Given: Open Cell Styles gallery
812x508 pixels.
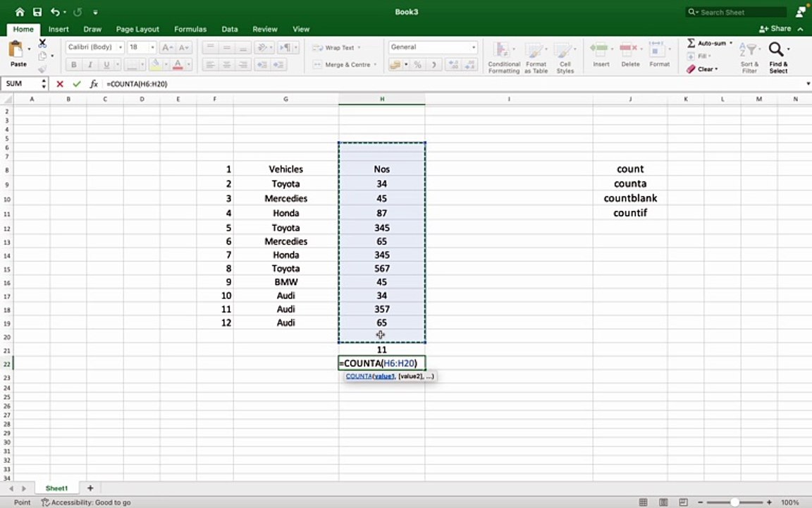Looking at the screenshot, I should pyautogui.click(x=565, y=58).
